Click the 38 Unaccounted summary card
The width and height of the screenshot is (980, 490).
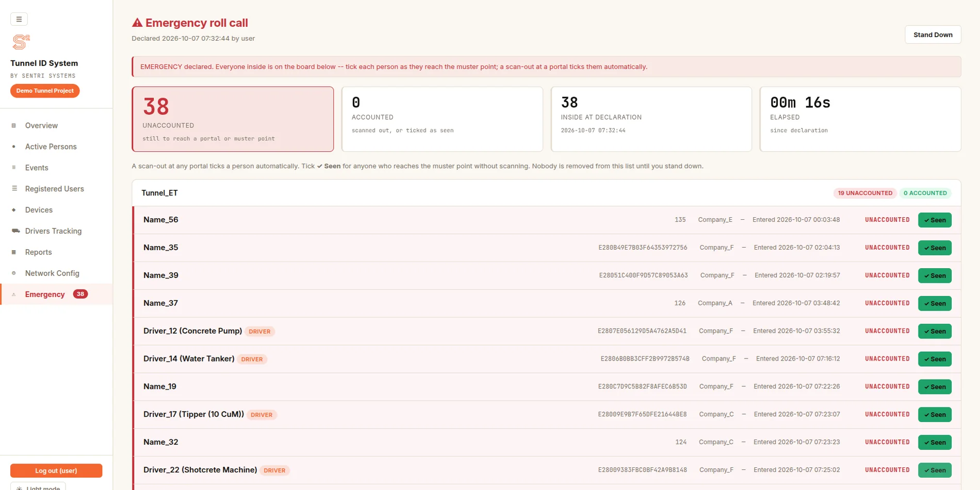(x=233, y=119)
